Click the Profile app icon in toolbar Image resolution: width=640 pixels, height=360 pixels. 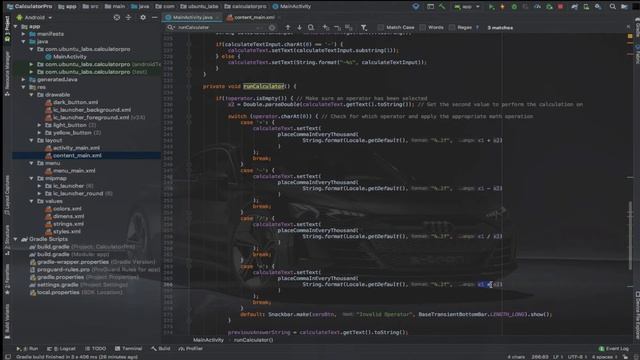coord(538,7)
